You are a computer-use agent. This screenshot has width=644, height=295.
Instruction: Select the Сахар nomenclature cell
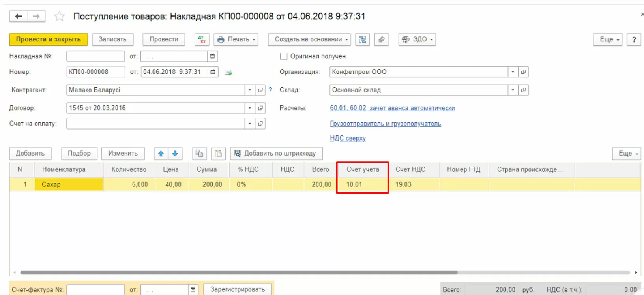(69, 184)
